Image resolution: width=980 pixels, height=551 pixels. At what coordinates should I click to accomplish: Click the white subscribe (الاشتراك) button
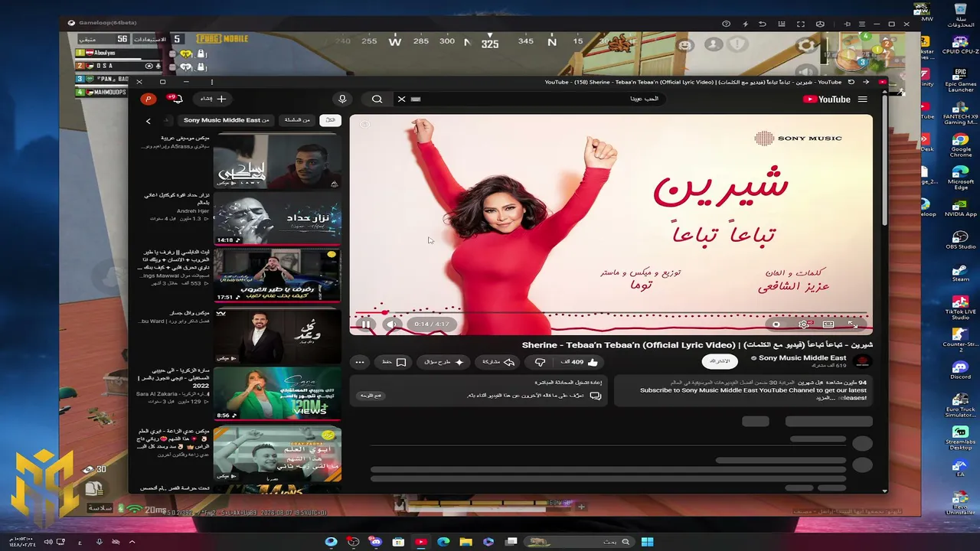(720, 361)
